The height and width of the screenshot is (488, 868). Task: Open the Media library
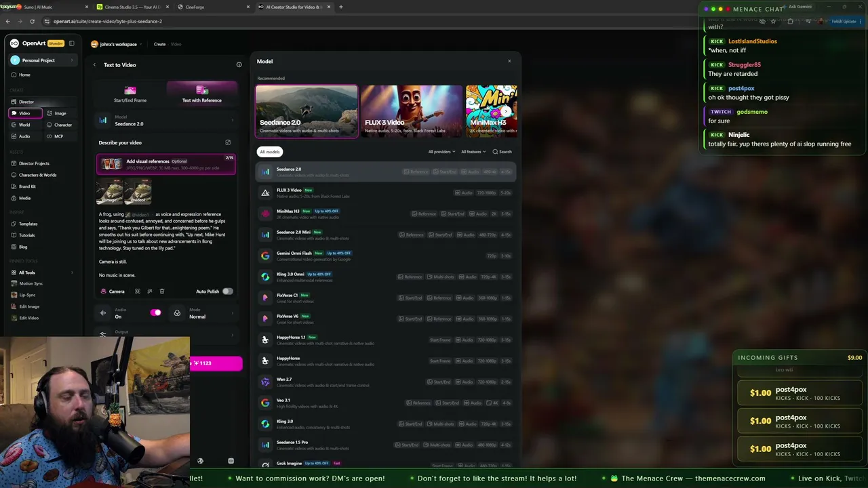24,198
